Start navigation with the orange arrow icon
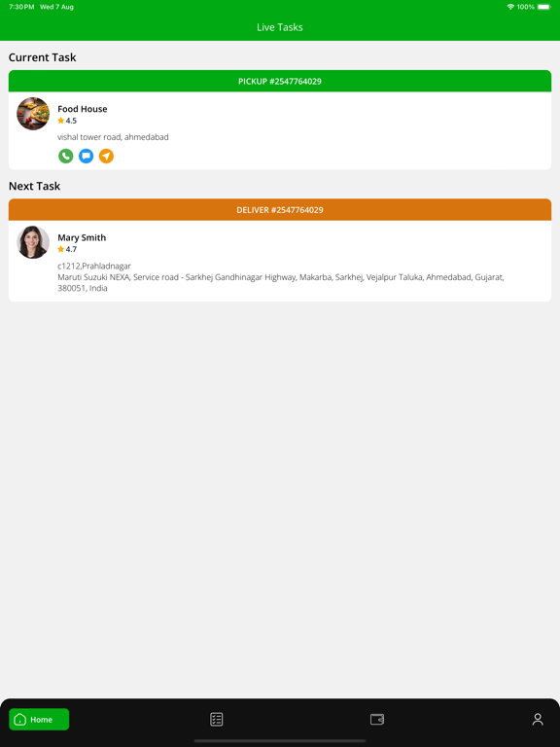The width and height of the screenshot is (560, 747). pos(106,156)
